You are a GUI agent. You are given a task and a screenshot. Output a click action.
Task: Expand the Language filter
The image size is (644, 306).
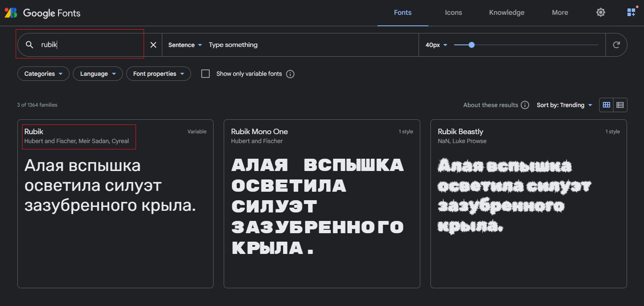click(x=98, y=74)
